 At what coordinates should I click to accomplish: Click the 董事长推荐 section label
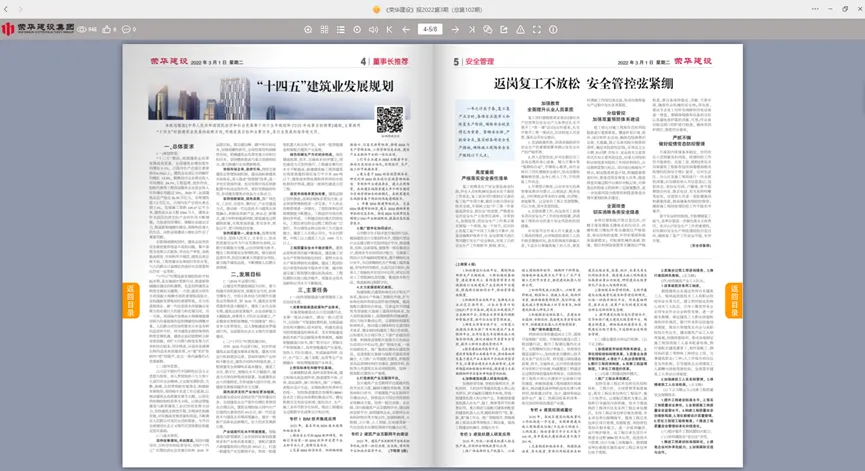391,62
